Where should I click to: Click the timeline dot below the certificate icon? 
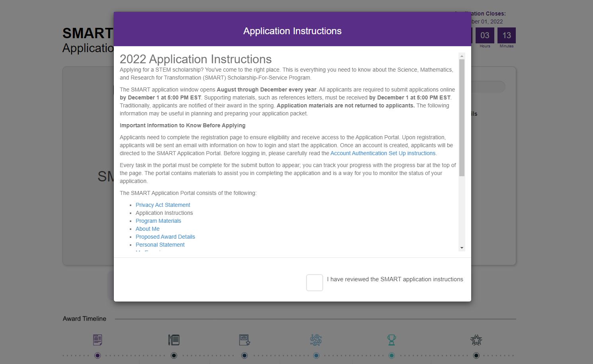click(244, 356)
